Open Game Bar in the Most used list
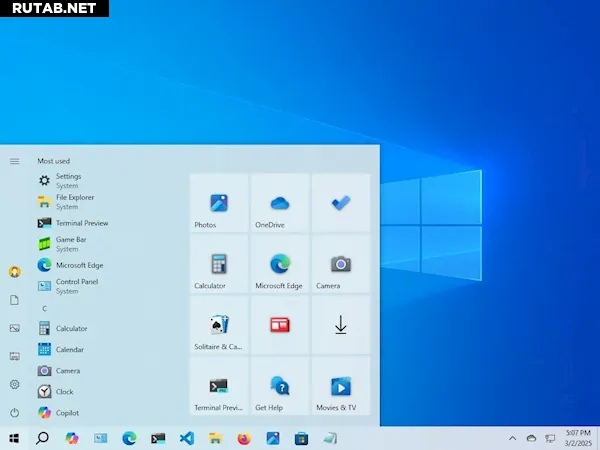 click(x=70, y=244)
